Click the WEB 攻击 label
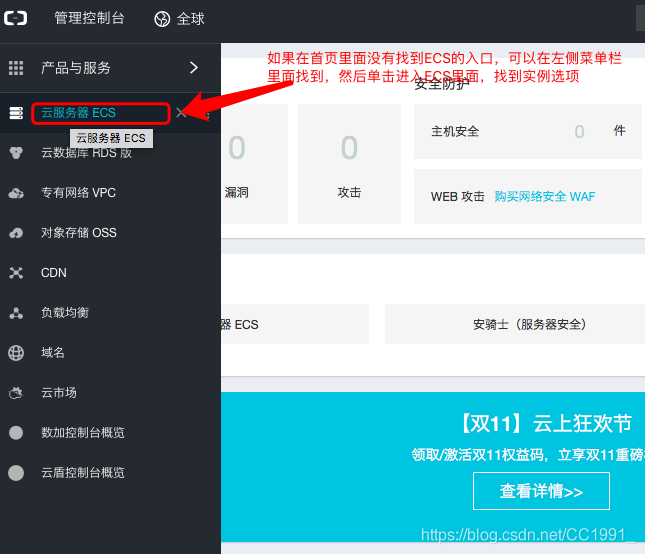Viewport: 645px width, 554px height. (x=457, y=197)
